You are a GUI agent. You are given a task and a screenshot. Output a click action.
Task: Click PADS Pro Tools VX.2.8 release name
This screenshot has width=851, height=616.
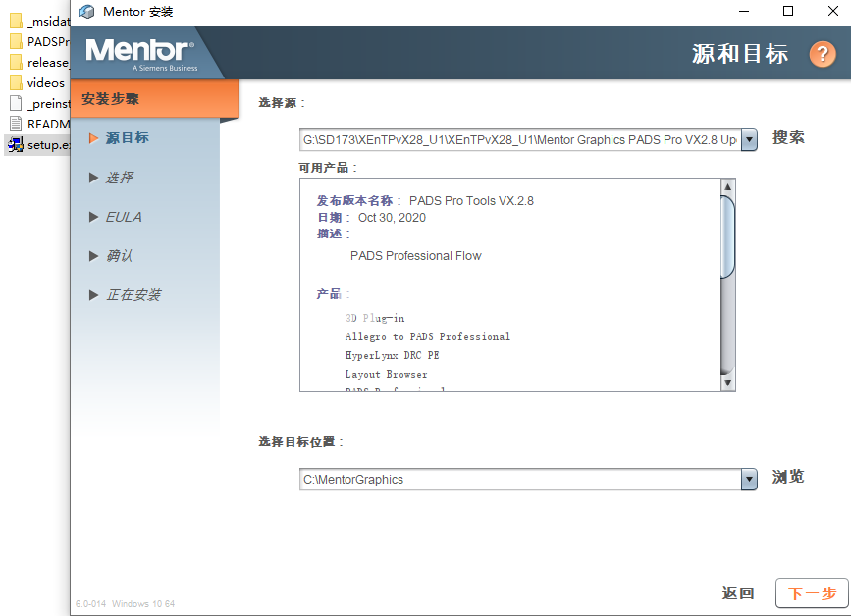pos(471,201)
